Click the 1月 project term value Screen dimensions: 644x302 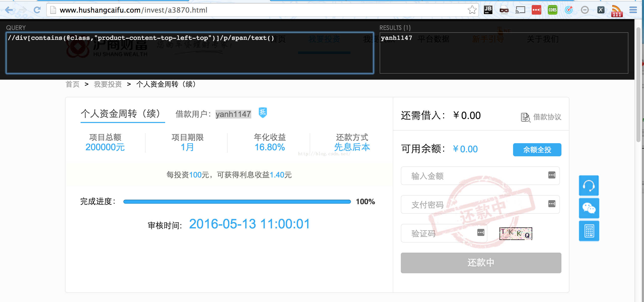(188, 147)
